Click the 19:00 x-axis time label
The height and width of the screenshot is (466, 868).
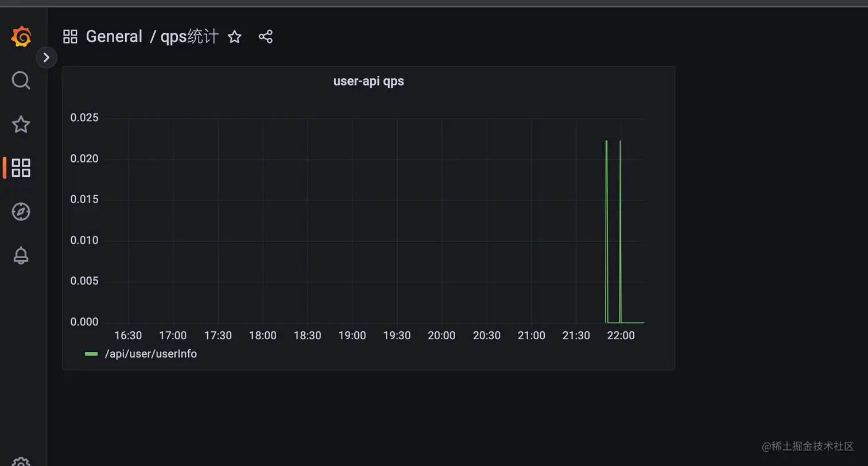coord(352,336)
